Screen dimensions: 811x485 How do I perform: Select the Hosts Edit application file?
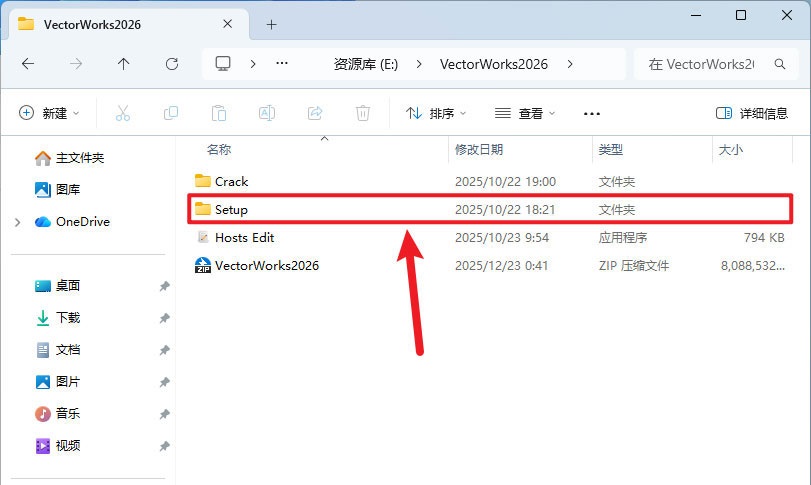(244, 238)
